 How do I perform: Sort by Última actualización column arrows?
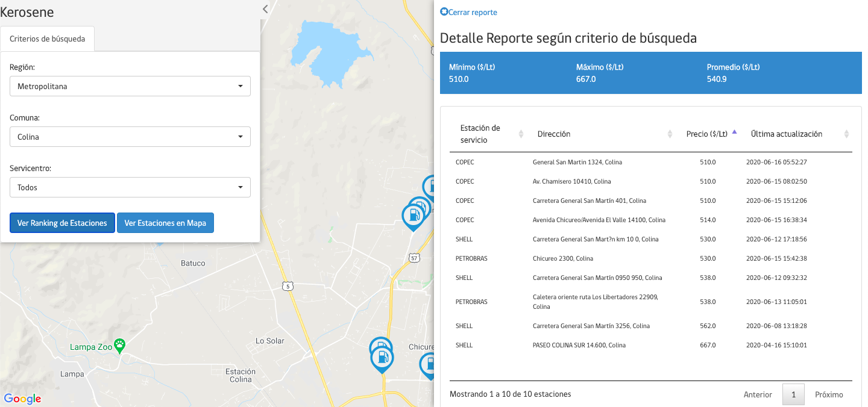[x=846, y=134]
